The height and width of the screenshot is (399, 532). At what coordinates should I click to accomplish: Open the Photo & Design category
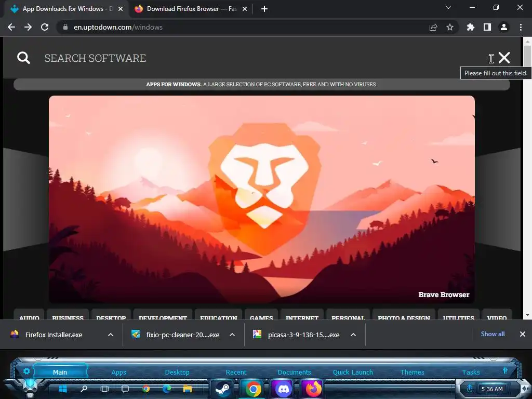(404, 315)
